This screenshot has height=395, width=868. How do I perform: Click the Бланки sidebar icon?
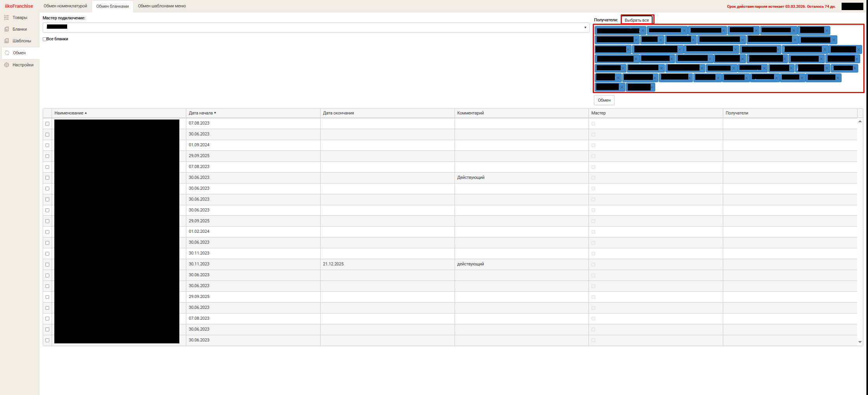7,29
